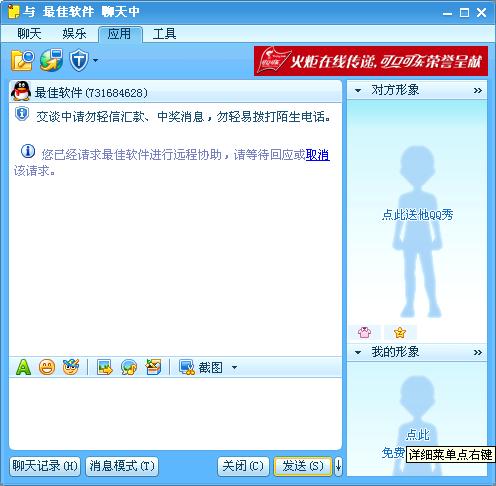Click the music sharing globe icon
This screenshot has width=496, height=486.
click(x=129, y=367)
